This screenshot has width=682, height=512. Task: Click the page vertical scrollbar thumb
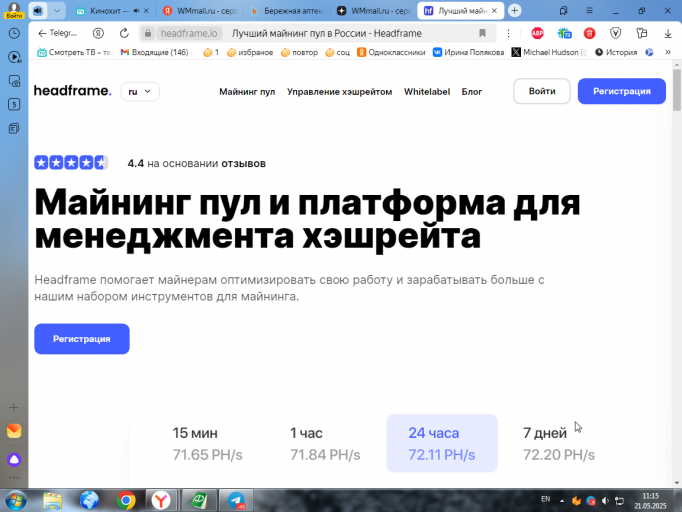pos(677,89)
